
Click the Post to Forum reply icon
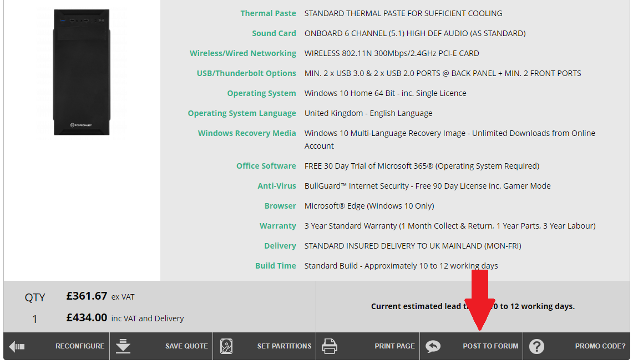[x=433, y=346]
